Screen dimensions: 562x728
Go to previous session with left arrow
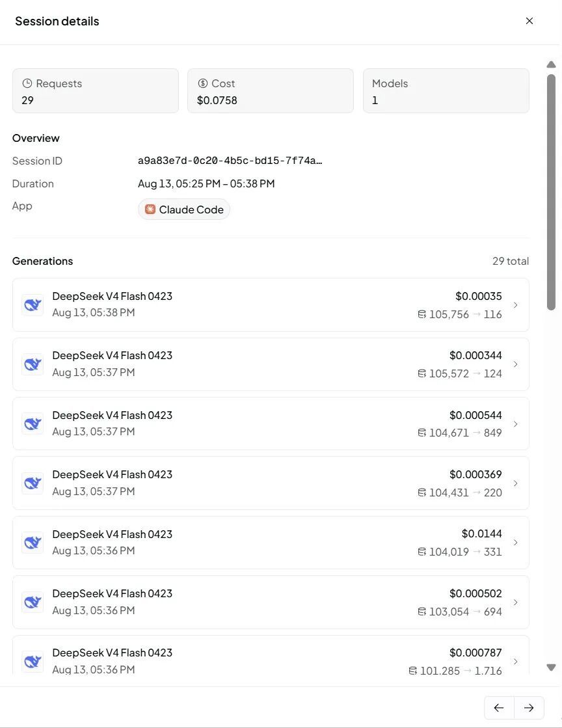(499, 708)
